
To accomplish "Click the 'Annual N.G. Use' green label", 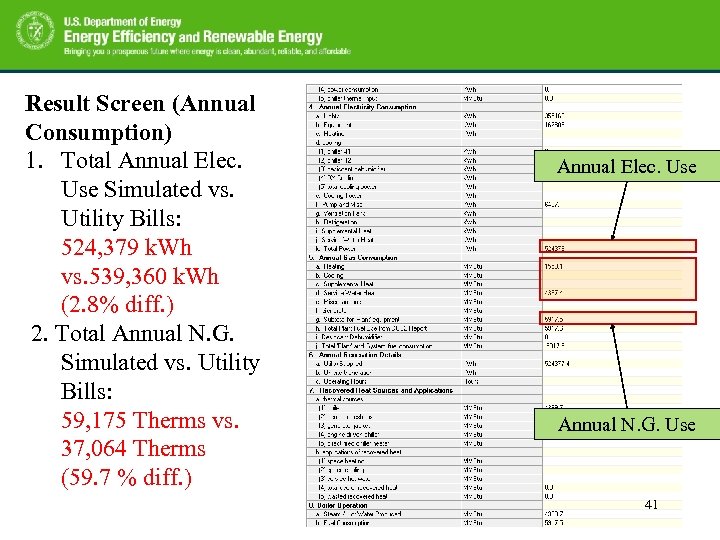I will (x=627, y=424).
